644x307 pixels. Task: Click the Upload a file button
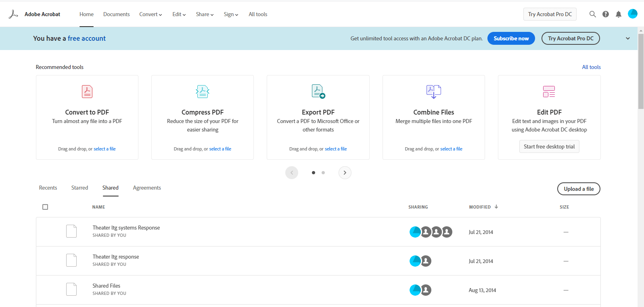579,189
